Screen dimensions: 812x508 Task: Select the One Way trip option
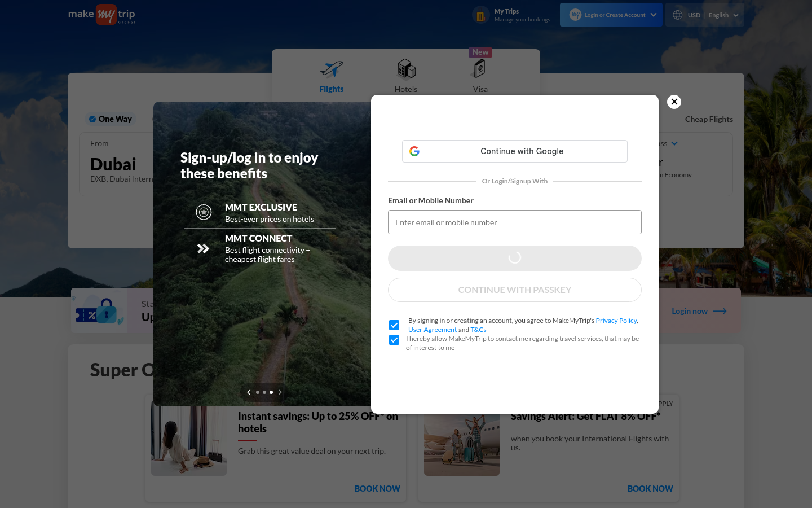coord(111,119)
